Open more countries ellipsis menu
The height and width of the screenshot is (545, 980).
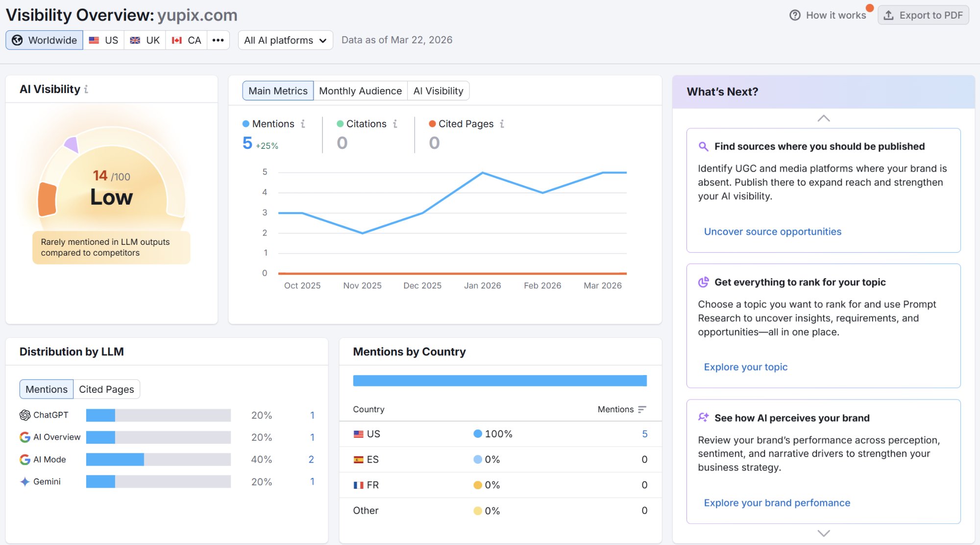coord(218,40)
